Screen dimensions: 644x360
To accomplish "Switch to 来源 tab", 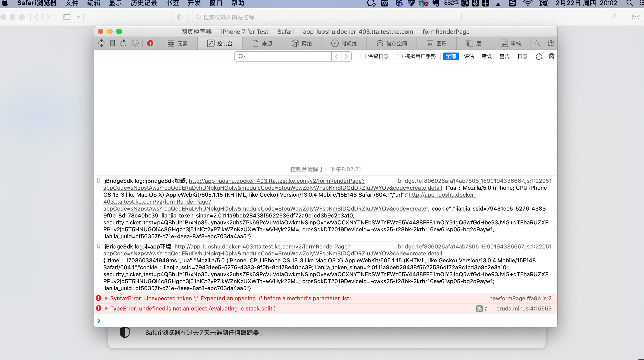I will pos(262,43).
